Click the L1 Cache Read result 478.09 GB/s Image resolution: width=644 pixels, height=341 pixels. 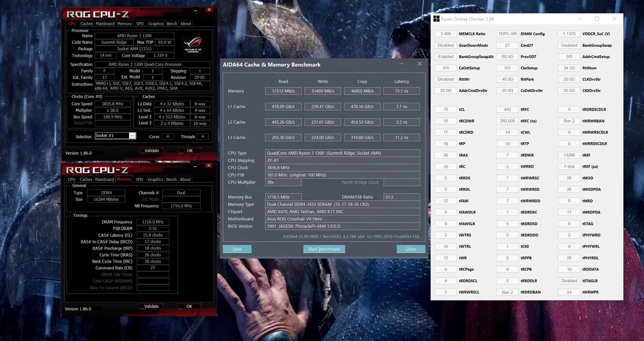[283, 107]
